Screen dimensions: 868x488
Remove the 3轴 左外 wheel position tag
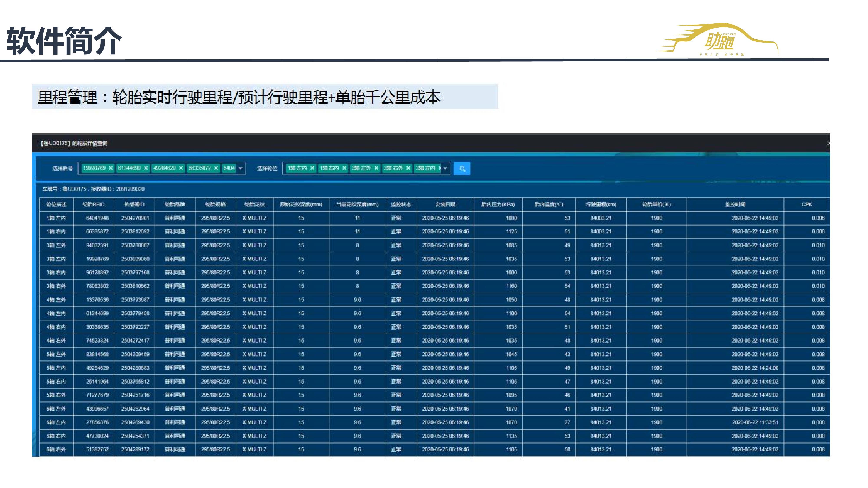pyautogui.click(x=376, y=168)
